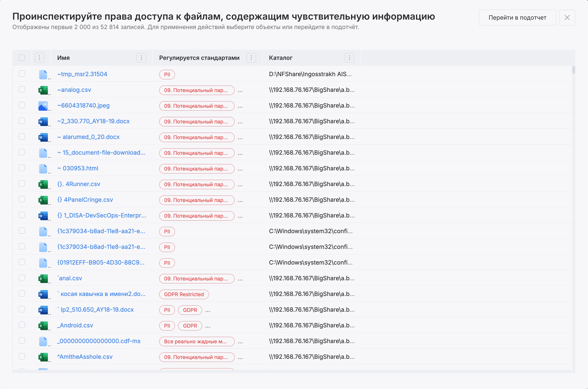
Task: Click the file icon for _0000000000000000.cdf-ms
Action: click(43, 341)
